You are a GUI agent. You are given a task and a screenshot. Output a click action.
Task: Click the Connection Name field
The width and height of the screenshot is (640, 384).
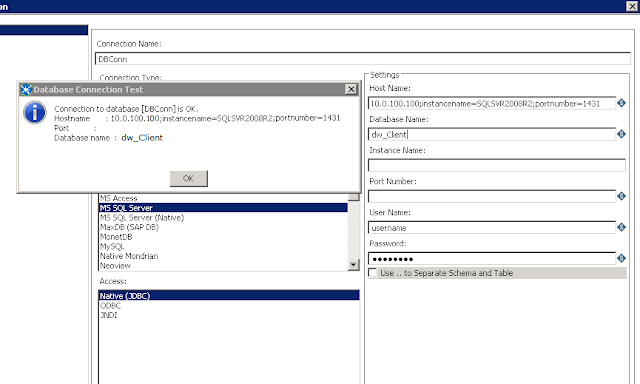363,59
